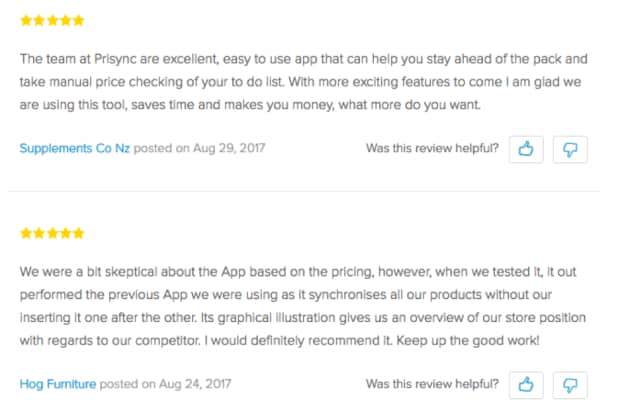Click "Was this review helpful?" beside Supplements Co Nz
Screen dimensions: 618x419
click(x=432, y=148)
